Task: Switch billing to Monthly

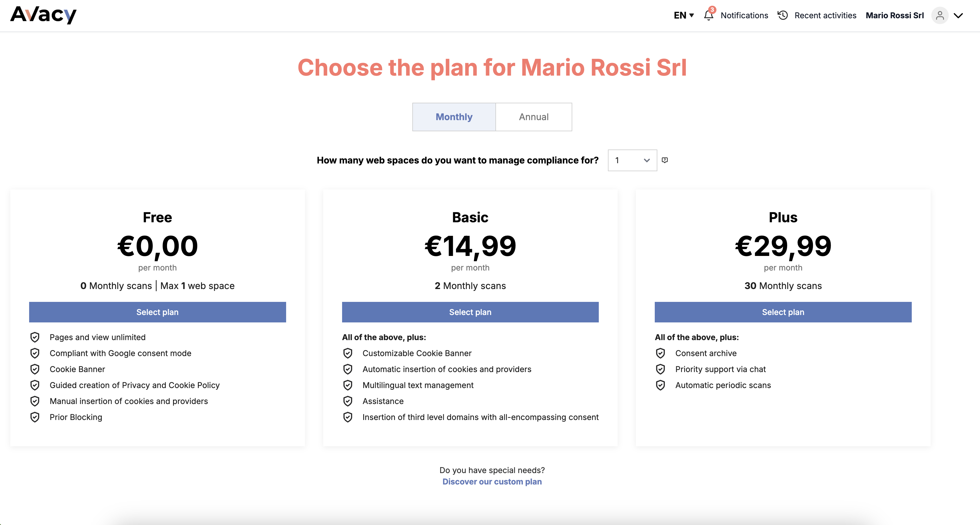Action: click(454, 117)
